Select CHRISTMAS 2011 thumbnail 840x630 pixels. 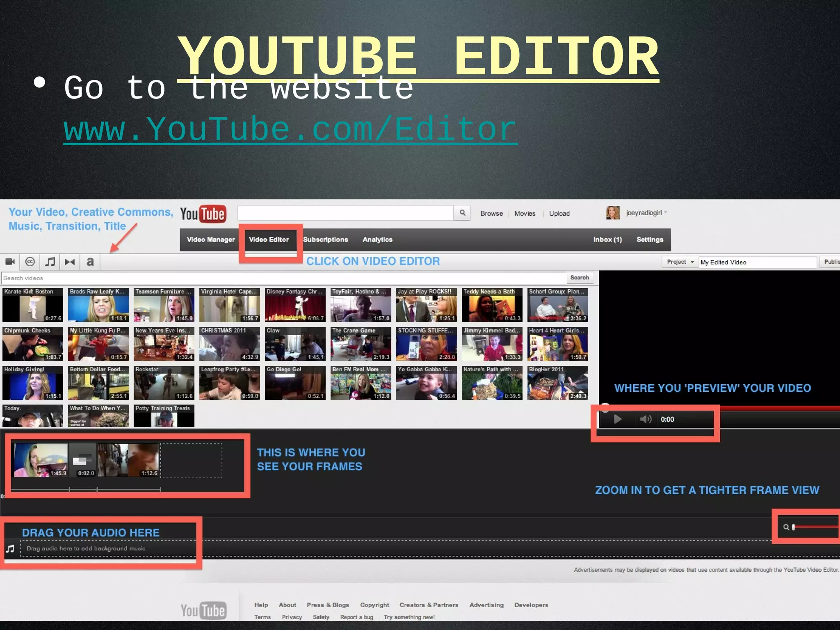[x=230, y=344]
